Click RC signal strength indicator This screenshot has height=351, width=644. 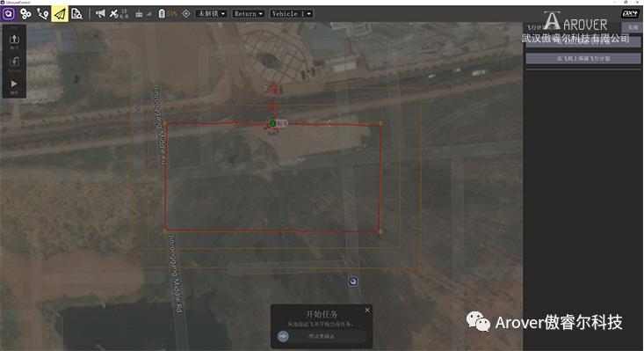[143, 13]
